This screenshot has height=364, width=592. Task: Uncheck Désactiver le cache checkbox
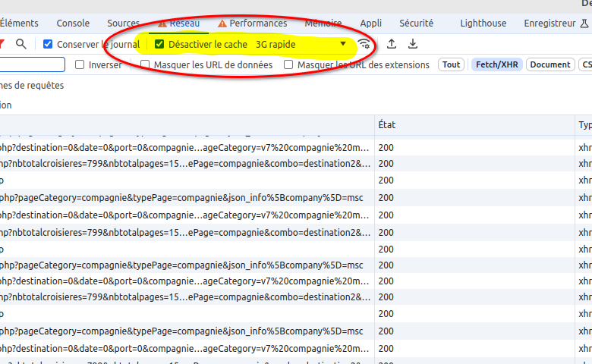(x=159, y=45)
